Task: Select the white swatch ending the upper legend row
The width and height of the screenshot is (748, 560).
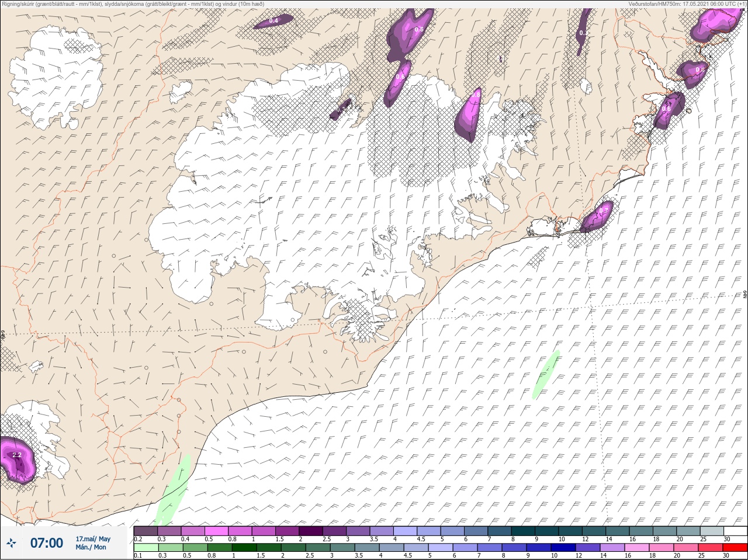Action: [735, 531]
